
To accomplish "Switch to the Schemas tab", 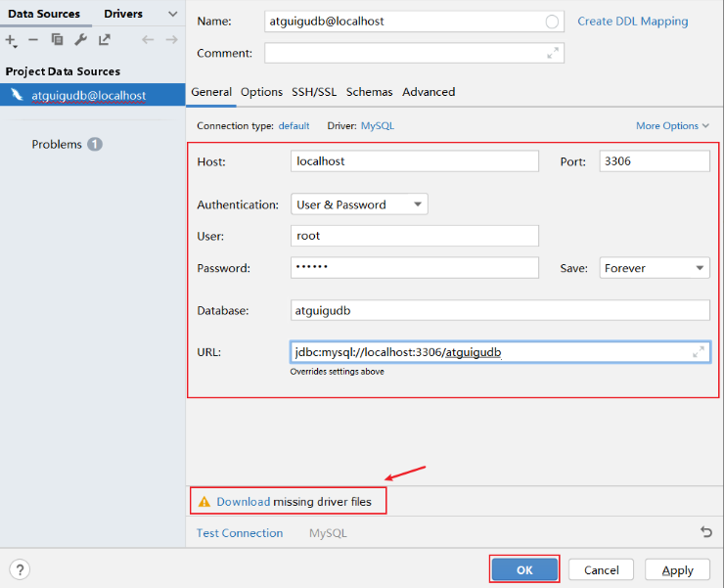I will click(x=369, y=92).
